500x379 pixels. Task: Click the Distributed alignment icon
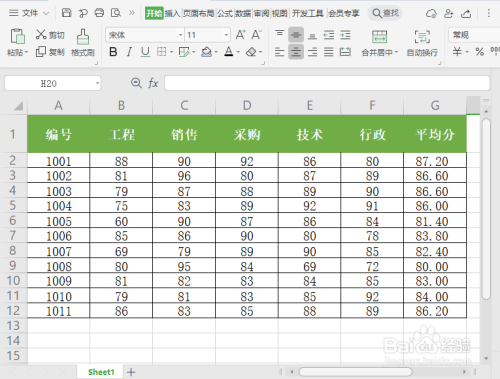[345, 52]
